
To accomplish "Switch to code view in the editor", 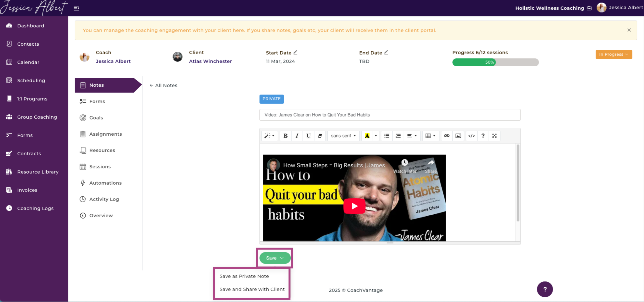I will [471, 136].
